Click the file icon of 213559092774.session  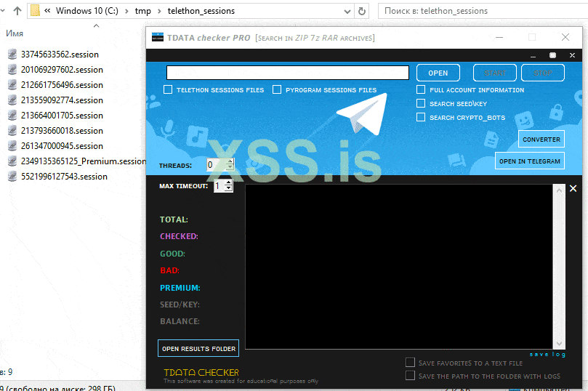12,100
